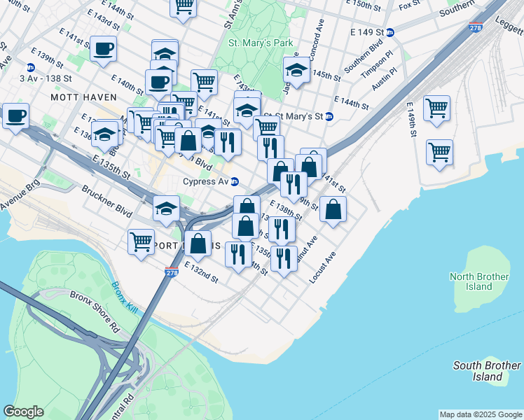The image size is (524, 420).
Task: Click the school marker left of St Mary's St station
Action: point(247,111)
